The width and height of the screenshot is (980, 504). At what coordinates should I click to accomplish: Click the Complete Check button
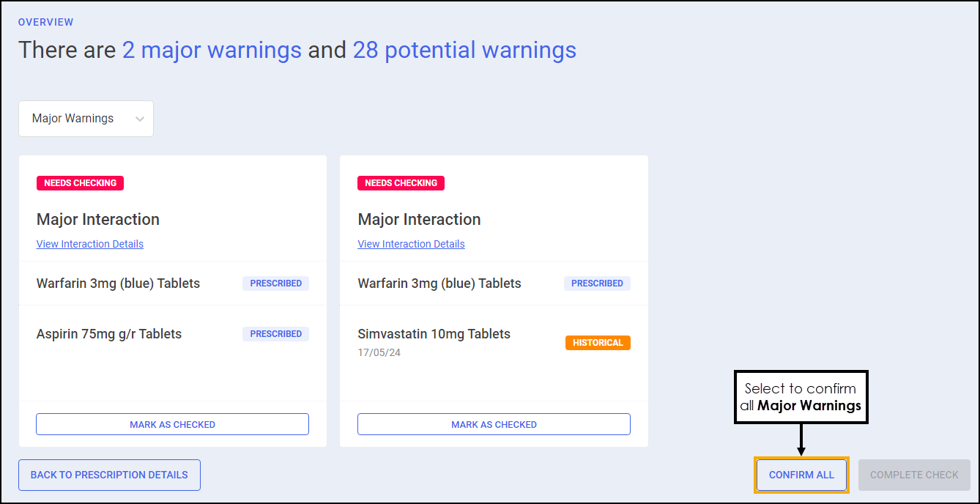point(914,475)
